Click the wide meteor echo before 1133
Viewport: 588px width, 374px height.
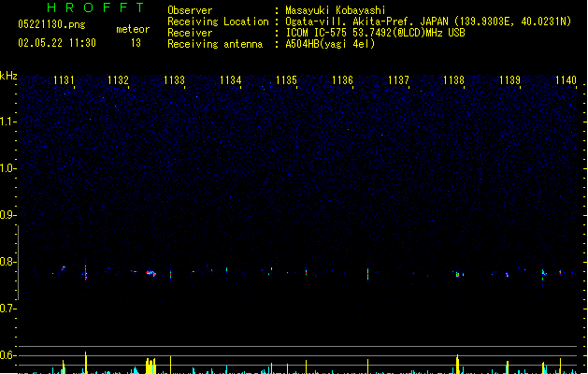point(151,273)
